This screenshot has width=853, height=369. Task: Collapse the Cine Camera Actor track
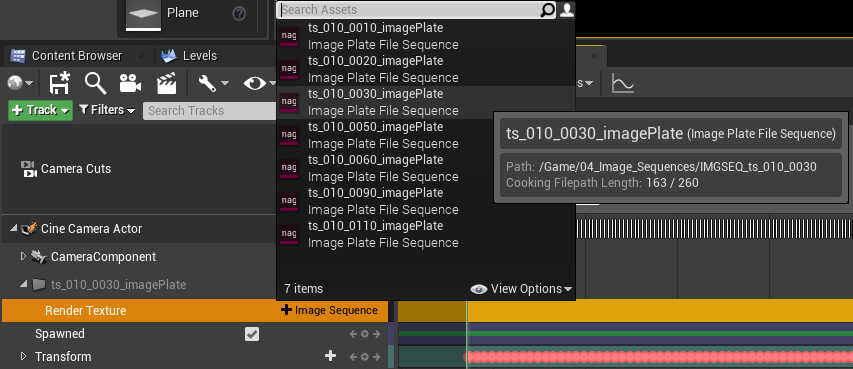pyautogui.click(x=13, y=229)
